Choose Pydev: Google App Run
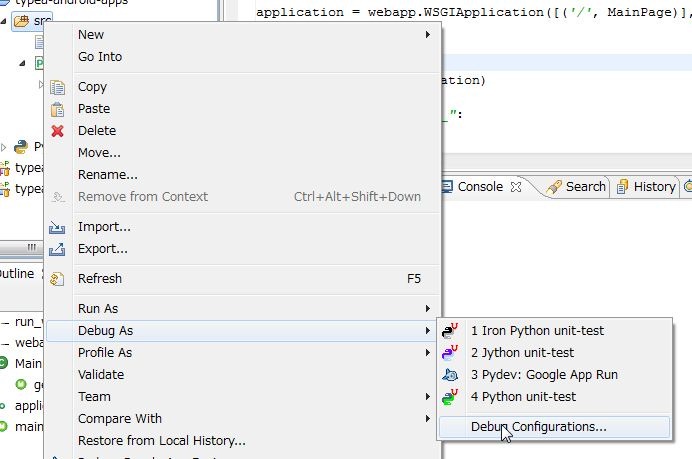The image size is (692, 459). [545, 375]
